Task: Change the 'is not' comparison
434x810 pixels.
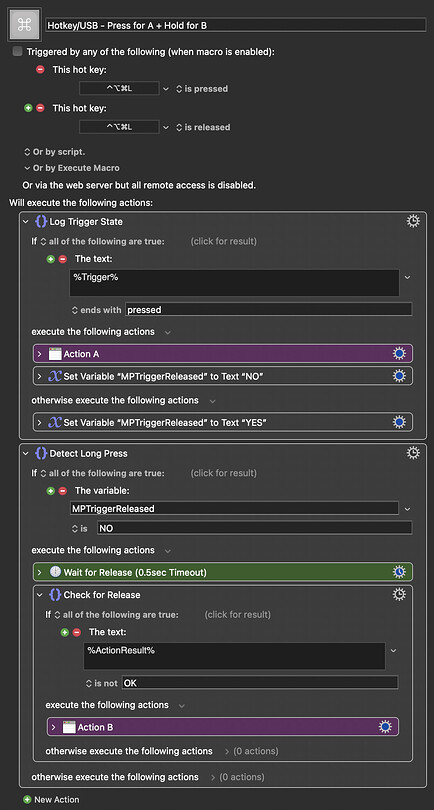Action: (x=102, y=683)
